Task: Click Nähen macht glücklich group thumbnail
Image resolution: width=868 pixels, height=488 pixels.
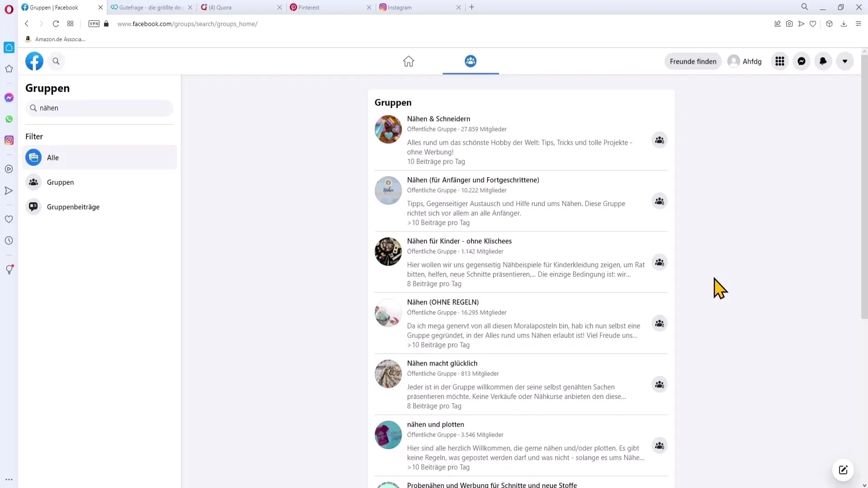Action: (388, 374)
